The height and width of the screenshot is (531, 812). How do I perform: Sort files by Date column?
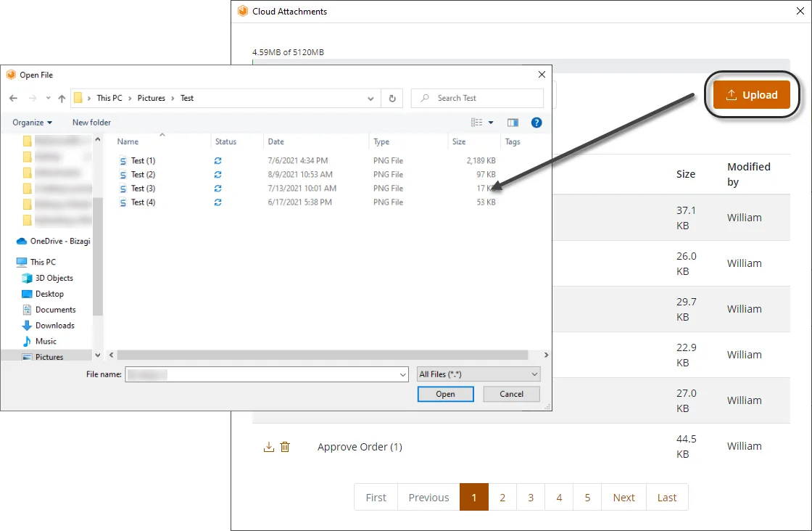(276, 141)
